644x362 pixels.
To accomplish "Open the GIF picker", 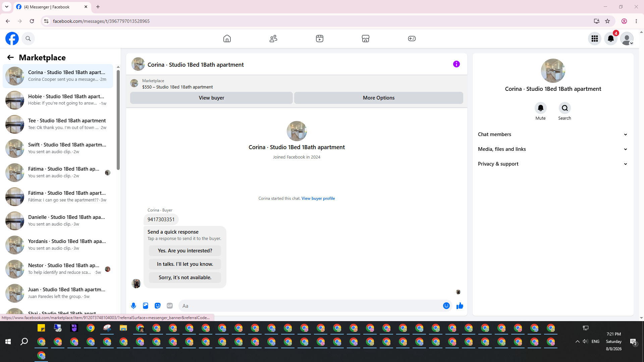I will click(170, 306).
